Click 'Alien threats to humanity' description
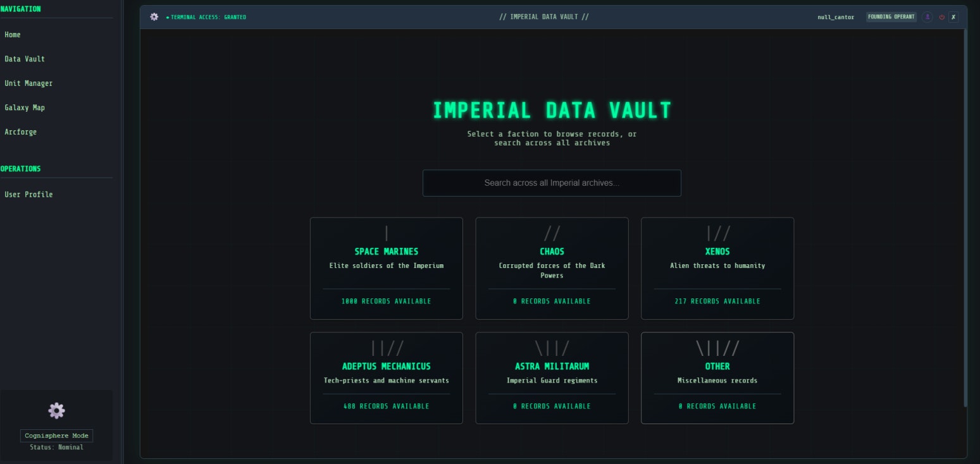The height and width of the screenshot is (464, 980). (x=717, y=266)
